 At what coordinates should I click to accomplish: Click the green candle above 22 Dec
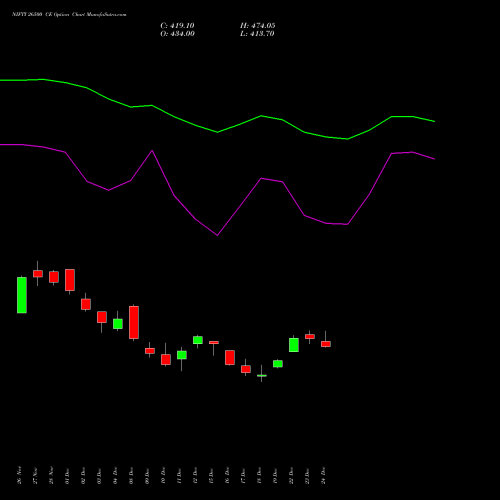coord(294,345)
